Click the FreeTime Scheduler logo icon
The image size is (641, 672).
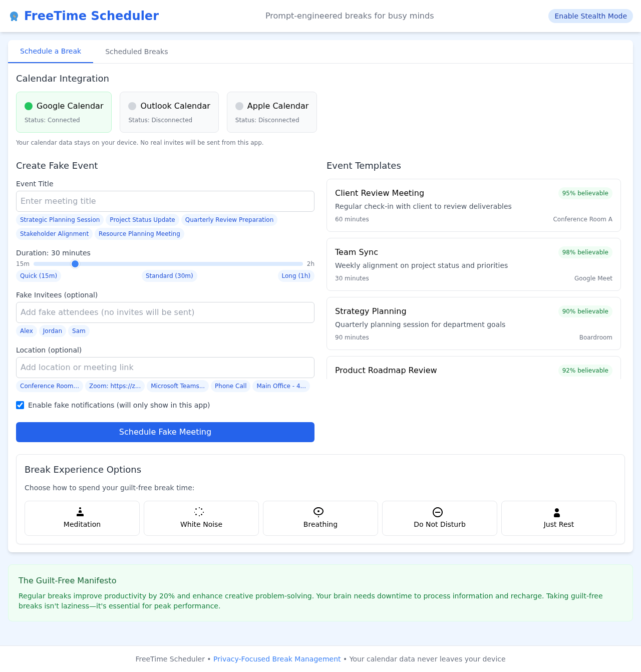click(x=14, y=16)
